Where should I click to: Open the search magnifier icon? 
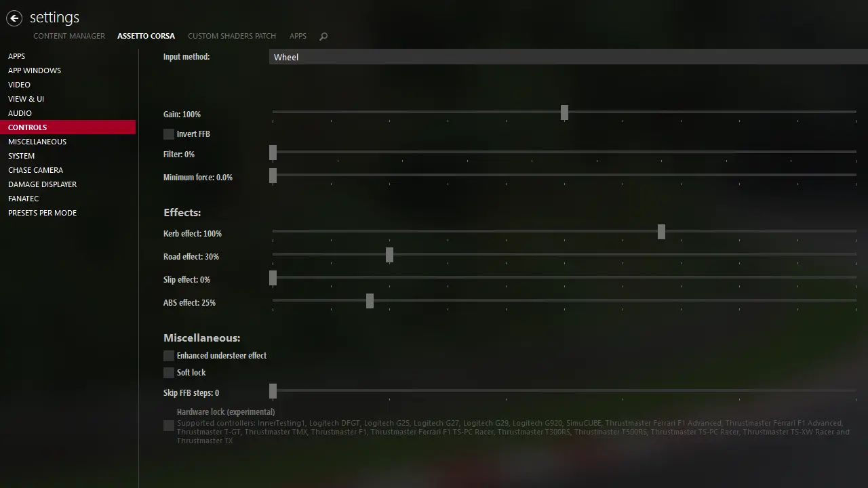323,36
